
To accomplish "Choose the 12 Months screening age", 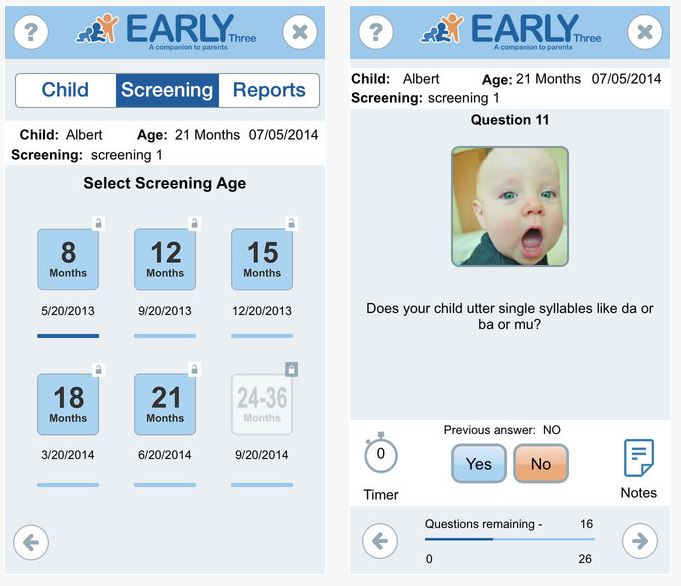I will coord(165,260).
